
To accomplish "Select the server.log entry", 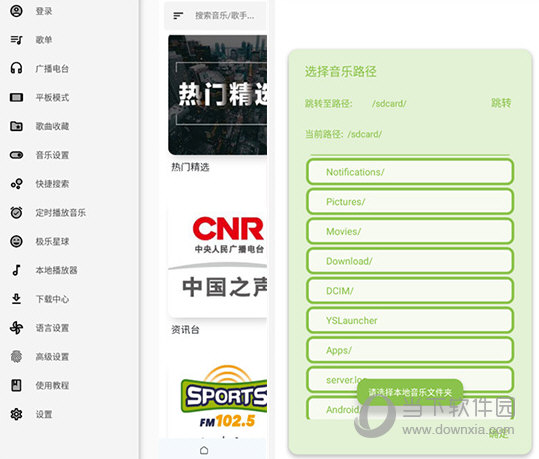I will (x=410, y=380).
